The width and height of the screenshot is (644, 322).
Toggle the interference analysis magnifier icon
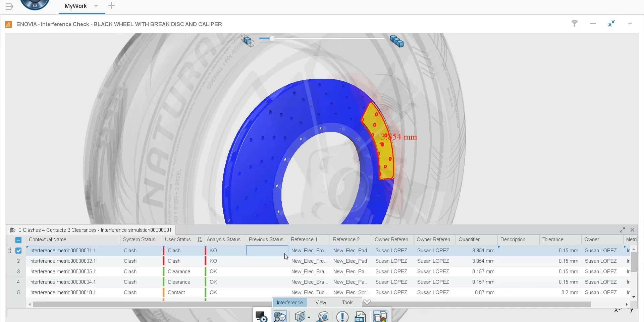coord(279,316)
